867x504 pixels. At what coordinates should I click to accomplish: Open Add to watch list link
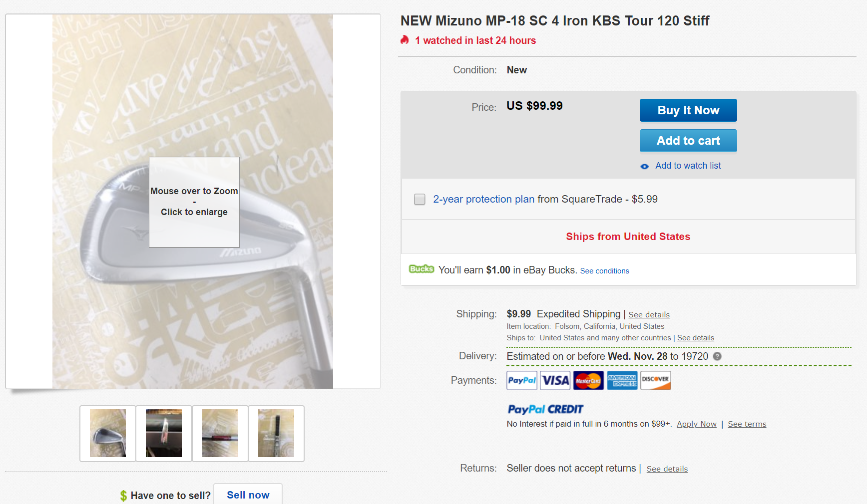688,166
